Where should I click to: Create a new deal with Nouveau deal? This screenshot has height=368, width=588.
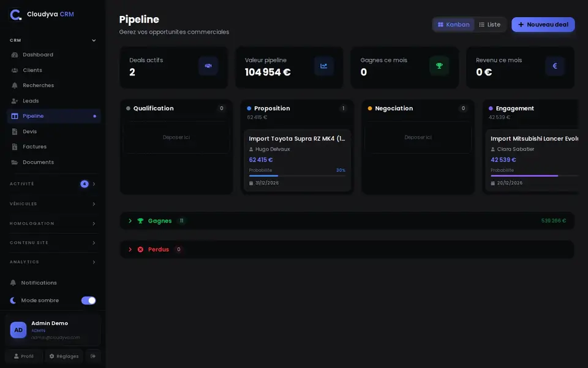(x=543, y=25)
